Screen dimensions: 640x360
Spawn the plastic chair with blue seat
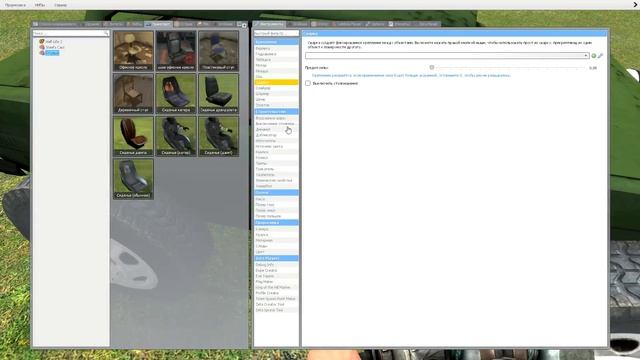[x=219, y=51]
